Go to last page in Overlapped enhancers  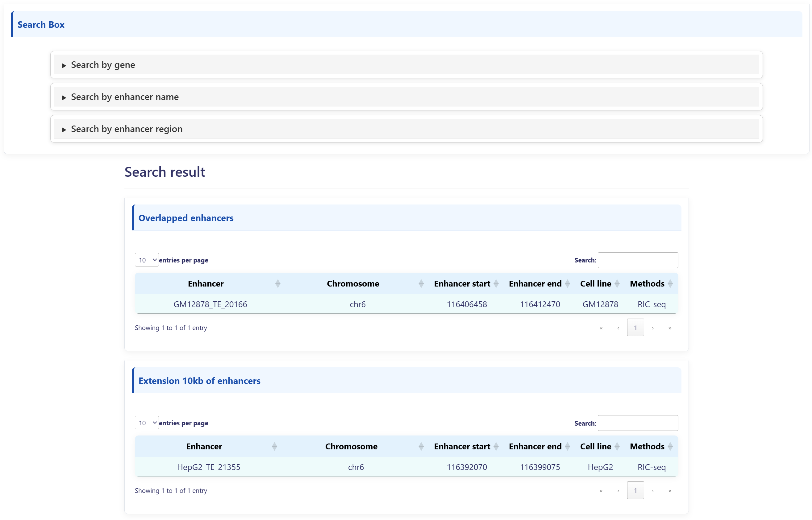(x=669, y=328)
